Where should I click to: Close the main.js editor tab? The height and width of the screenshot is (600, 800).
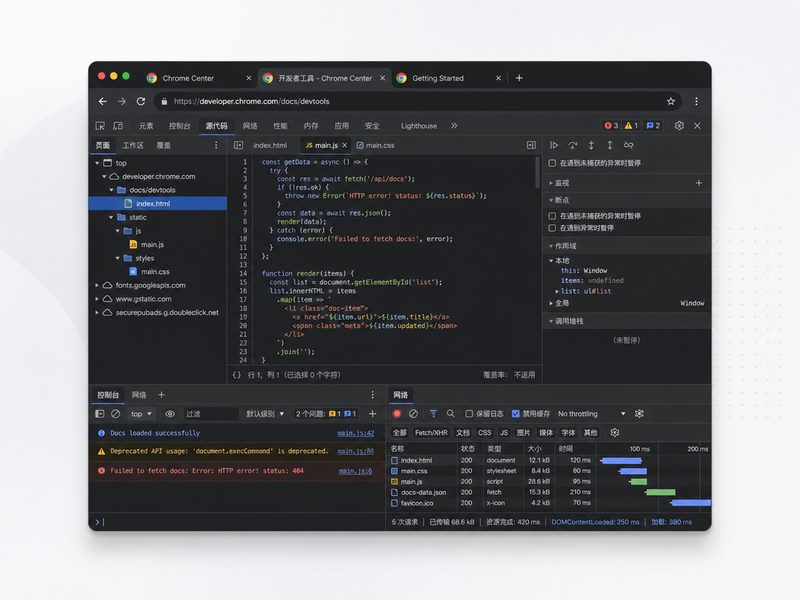click(345, 145)
